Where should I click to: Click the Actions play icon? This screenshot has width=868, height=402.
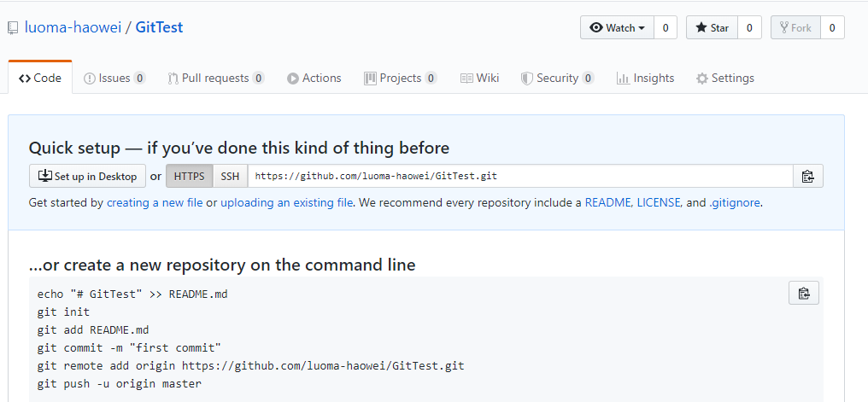point(293,79)
